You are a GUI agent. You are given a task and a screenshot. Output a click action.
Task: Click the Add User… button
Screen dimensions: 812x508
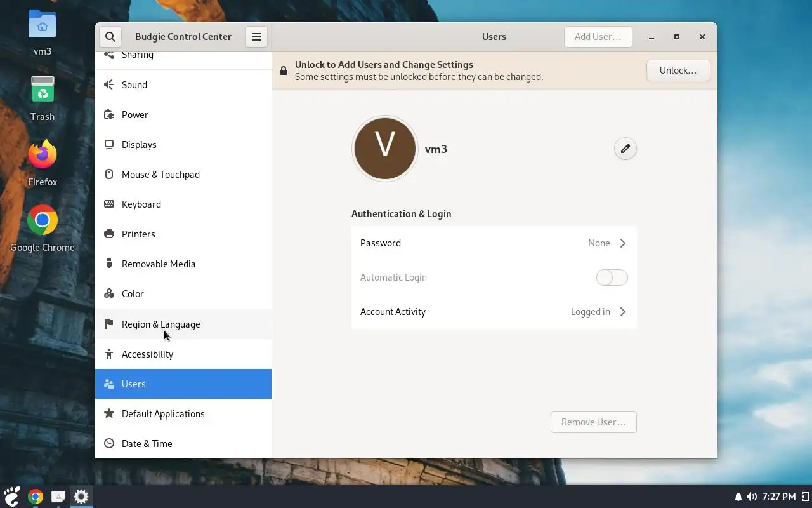click(x=598, y=37)
